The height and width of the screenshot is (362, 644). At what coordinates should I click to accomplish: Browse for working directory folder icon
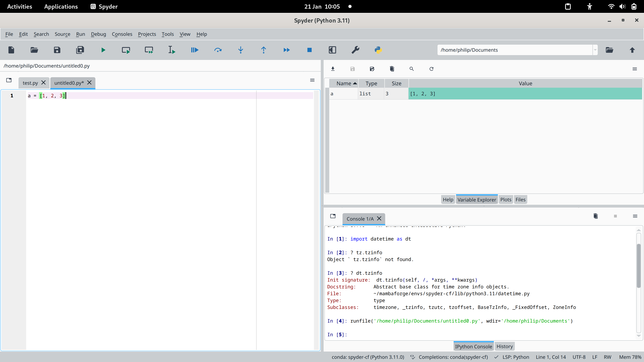610,50
